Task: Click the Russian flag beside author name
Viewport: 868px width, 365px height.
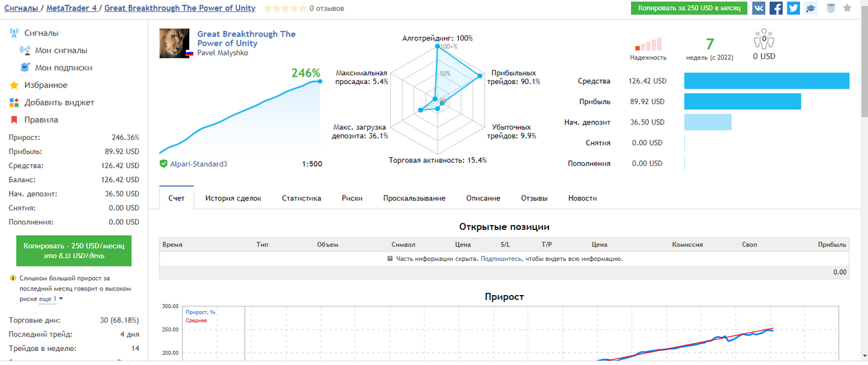Action: click(190, 52)
